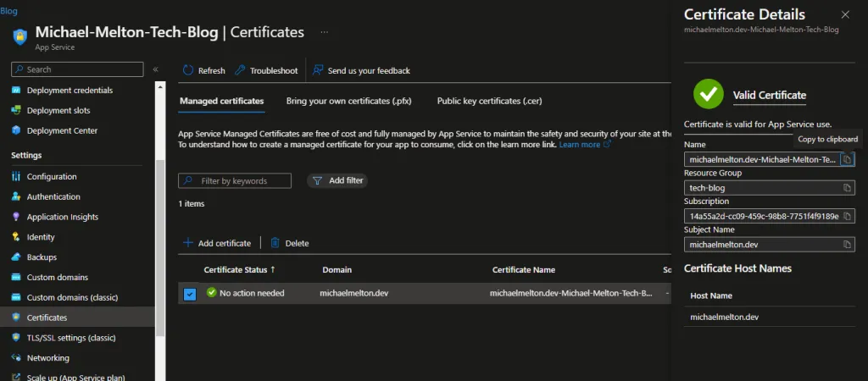Click the Refresh toolbar button
Image resolution: width=868 pixels, height=381 pixels.
(203, 70)
